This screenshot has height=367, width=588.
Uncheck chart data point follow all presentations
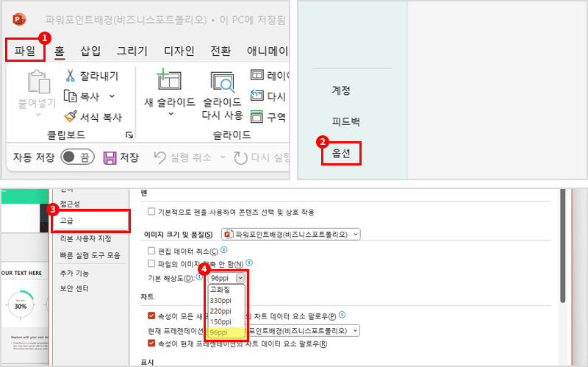pyautogui.click(x=151, y=316)
